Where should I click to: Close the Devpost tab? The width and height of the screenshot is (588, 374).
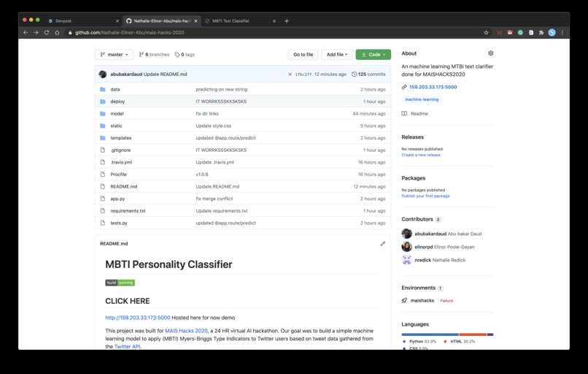tap(117, 21)
